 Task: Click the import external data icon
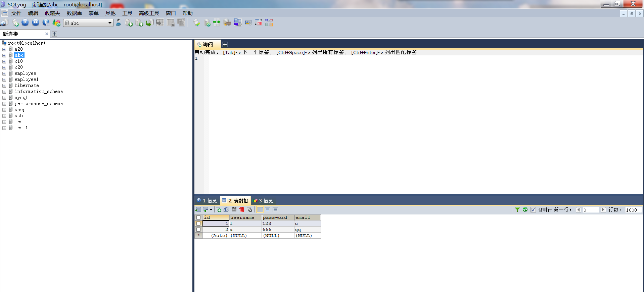[129, 22]
